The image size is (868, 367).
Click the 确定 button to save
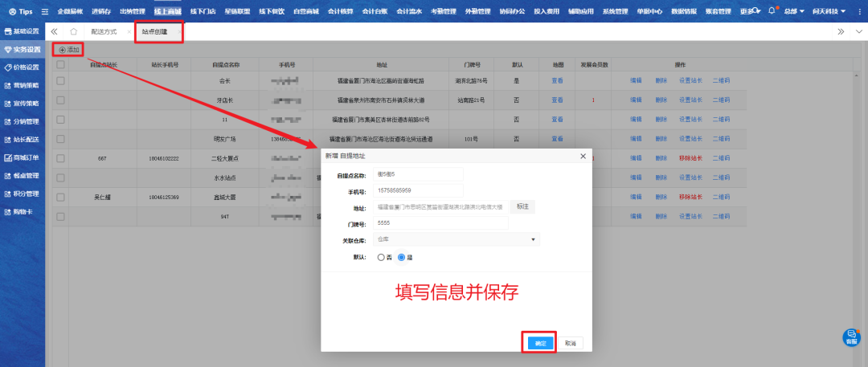coord(540,343)
